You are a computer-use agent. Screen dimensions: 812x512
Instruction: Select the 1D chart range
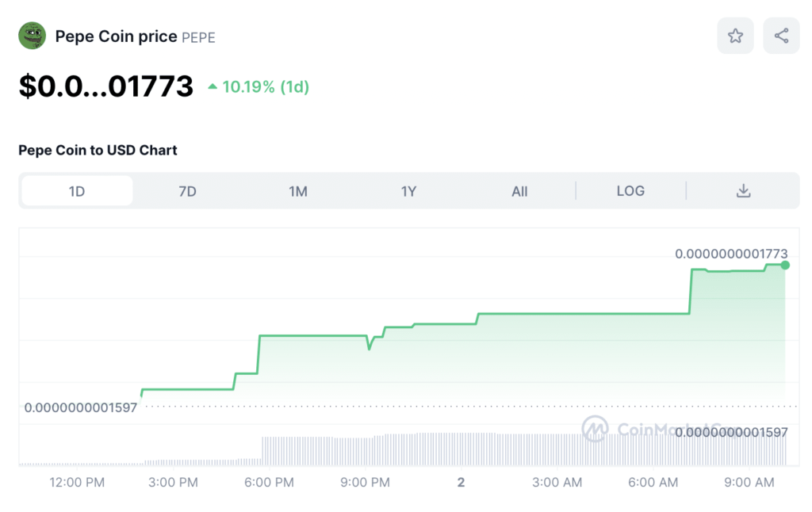77,191
